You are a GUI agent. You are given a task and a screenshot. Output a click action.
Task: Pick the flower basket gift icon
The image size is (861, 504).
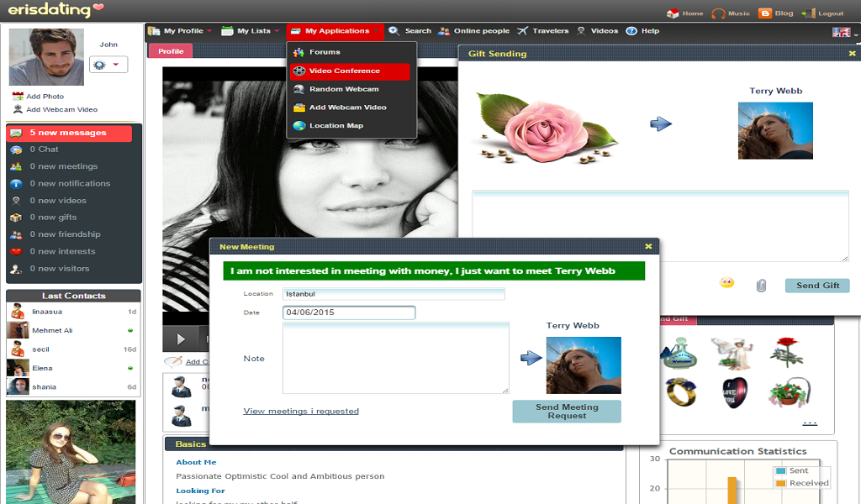coord(789,391)
